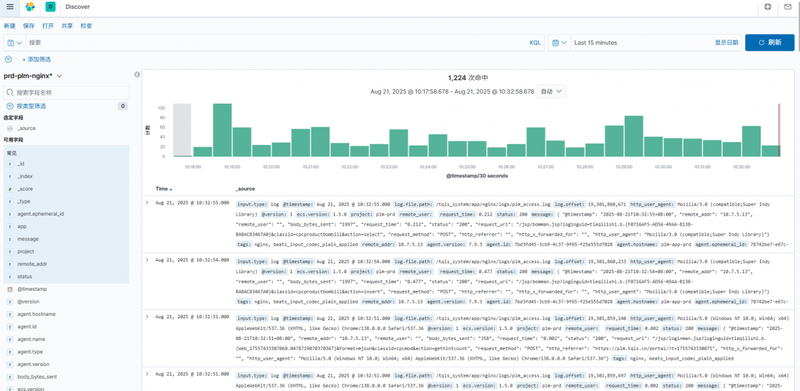Open the prd-plm-nginx* index pattern dropdown
This screenshot has width=800, height=391.
33,76
